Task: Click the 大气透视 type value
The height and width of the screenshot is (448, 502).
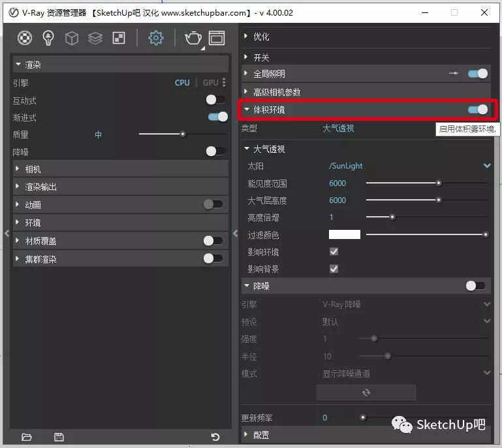Action: pyautogui.click(x=338, y=129)
